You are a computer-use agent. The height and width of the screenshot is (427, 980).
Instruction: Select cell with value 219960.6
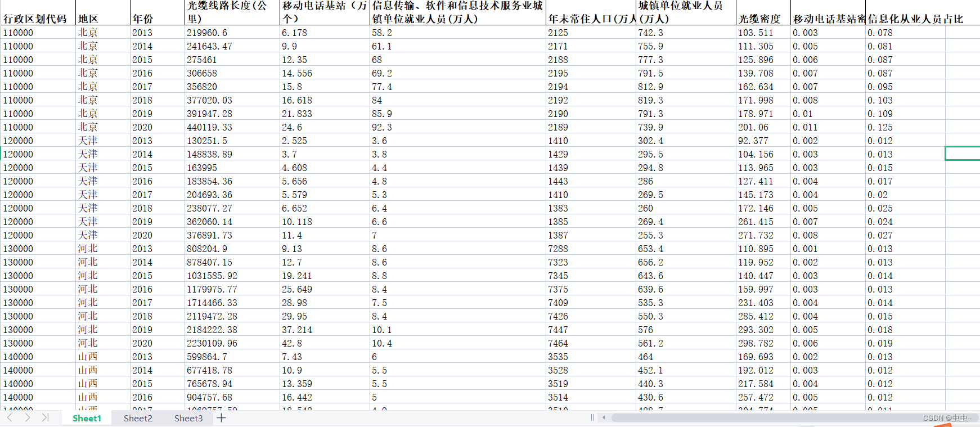point(232,33)
